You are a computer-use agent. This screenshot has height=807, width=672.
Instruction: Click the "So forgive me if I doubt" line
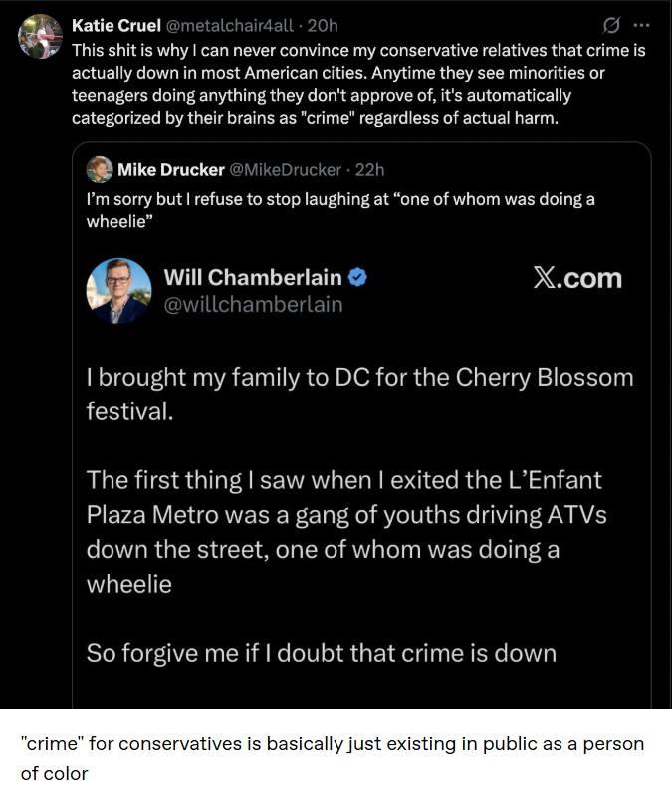click(x=321, y=653)
